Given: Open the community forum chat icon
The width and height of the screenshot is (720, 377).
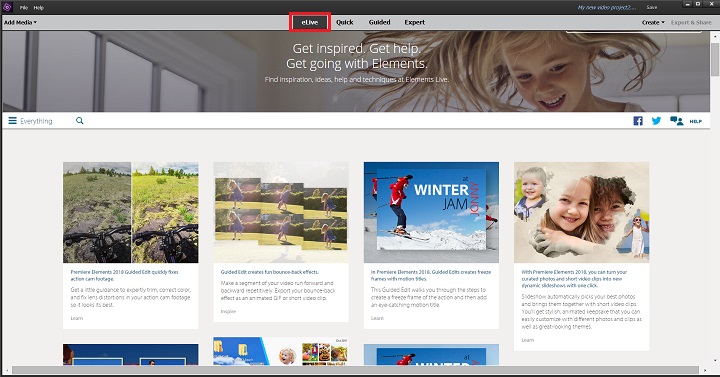Looking at the screenshot, I should 676,121.
